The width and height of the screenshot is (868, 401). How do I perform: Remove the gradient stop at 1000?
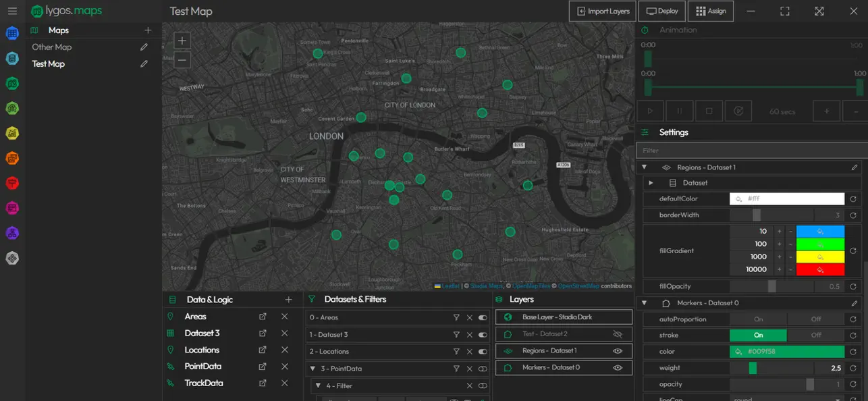(790, 257)
